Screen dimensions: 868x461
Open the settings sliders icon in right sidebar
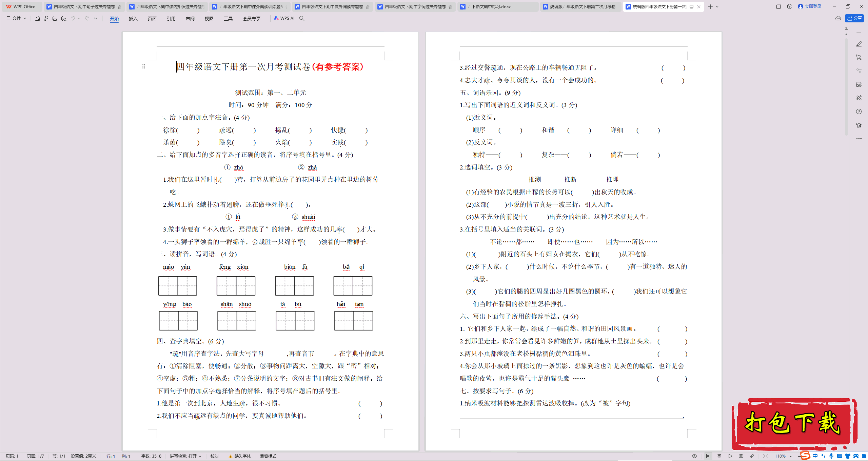click(x=859, y=71)
